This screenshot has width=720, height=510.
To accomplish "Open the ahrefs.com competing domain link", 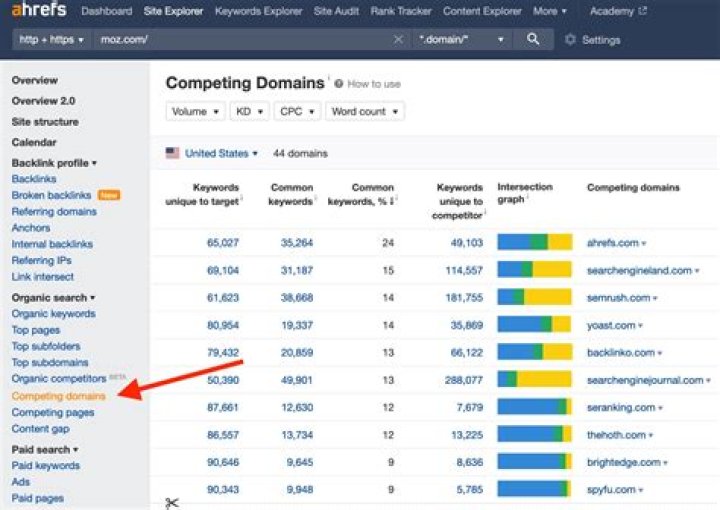I will coord(612,243).
